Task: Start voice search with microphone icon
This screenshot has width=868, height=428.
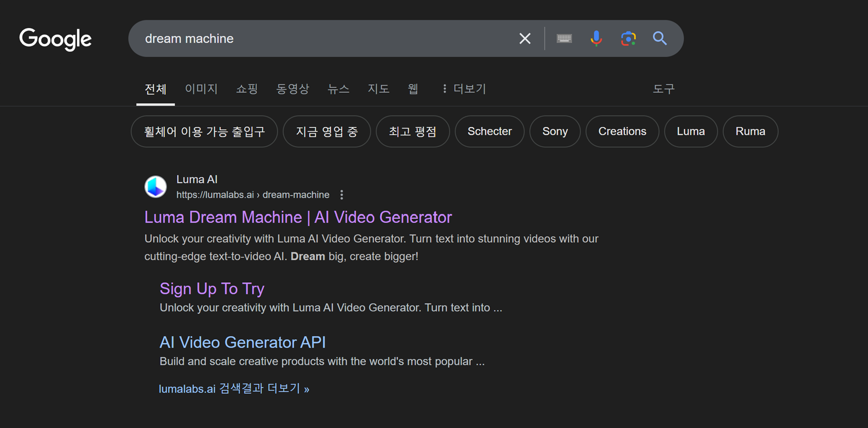Action: pyautogui.click(x=596, y=38)
